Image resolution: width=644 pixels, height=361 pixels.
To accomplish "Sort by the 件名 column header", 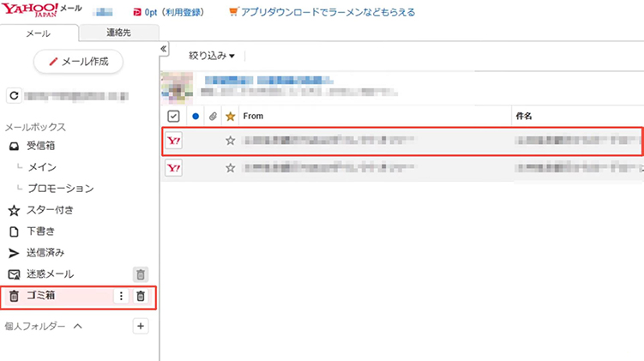I will tap(524, 117).
